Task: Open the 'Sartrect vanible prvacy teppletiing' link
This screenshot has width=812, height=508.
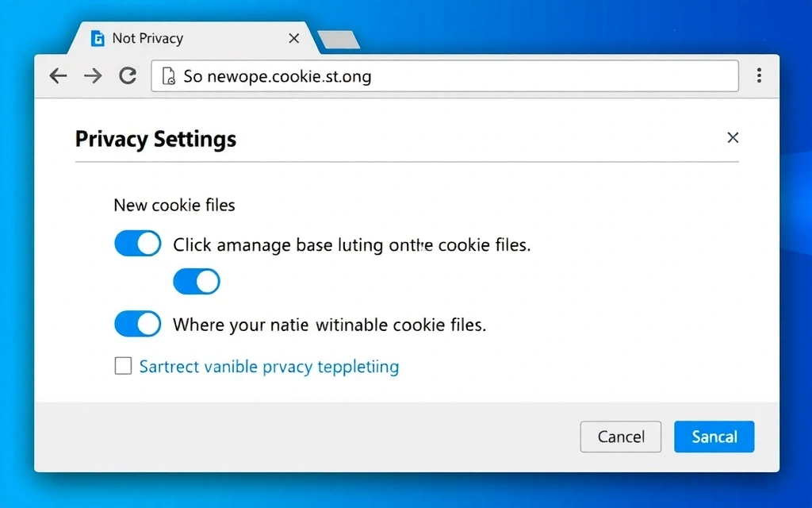Action: click(269, 367)
